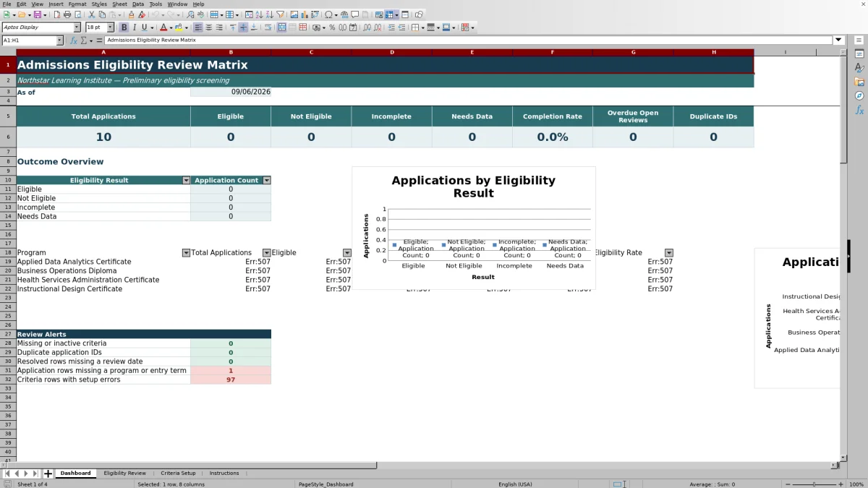
Task: Toggle Align Left for cells
Action: 199,27
